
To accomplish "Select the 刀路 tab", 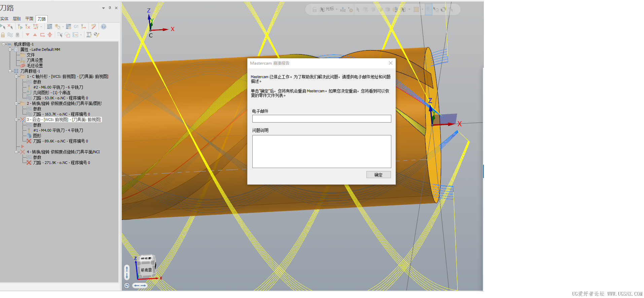I will 42,19.
